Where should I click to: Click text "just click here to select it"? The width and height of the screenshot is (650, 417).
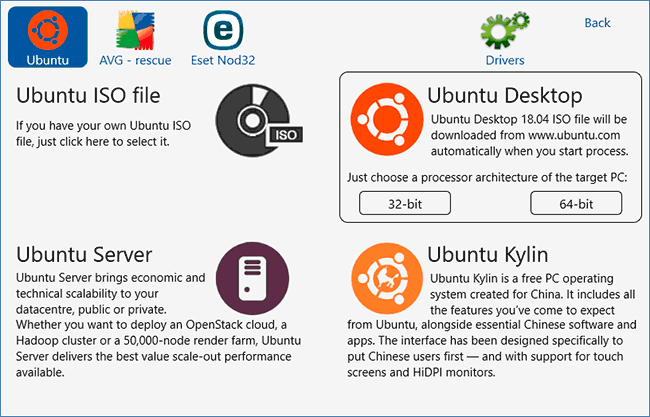[x=103, y=142]
